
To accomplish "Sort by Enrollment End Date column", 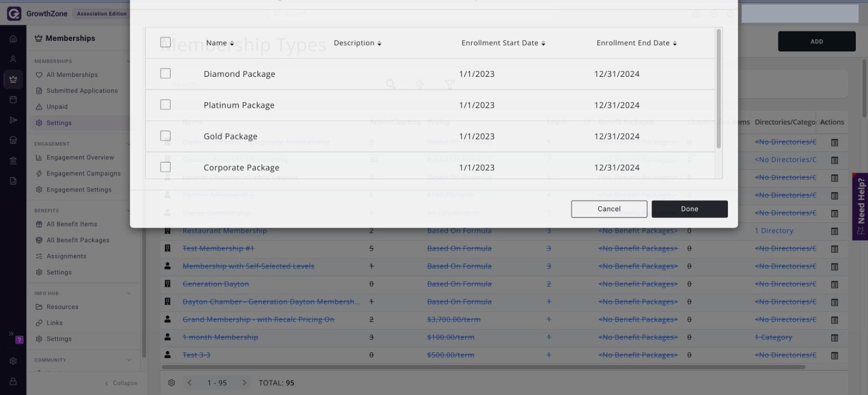I will click(x=637, y=43).
